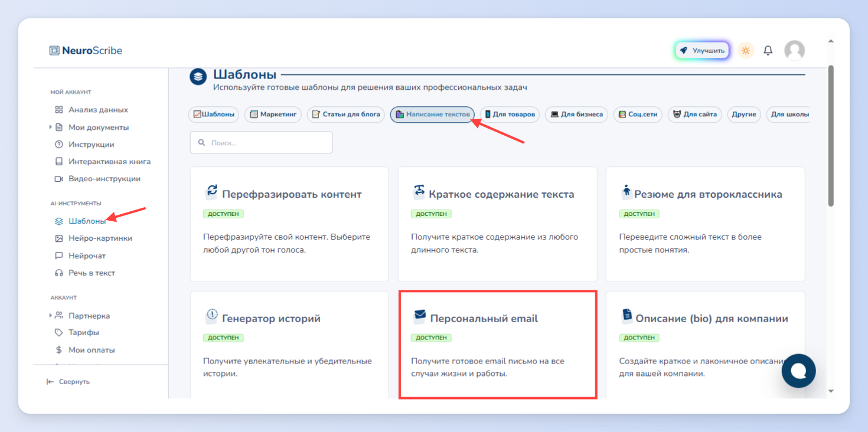The height and width of the screenshot is (432, 868).
Task: Select the Маркетинг filter tab
Action: pos(273,114)
